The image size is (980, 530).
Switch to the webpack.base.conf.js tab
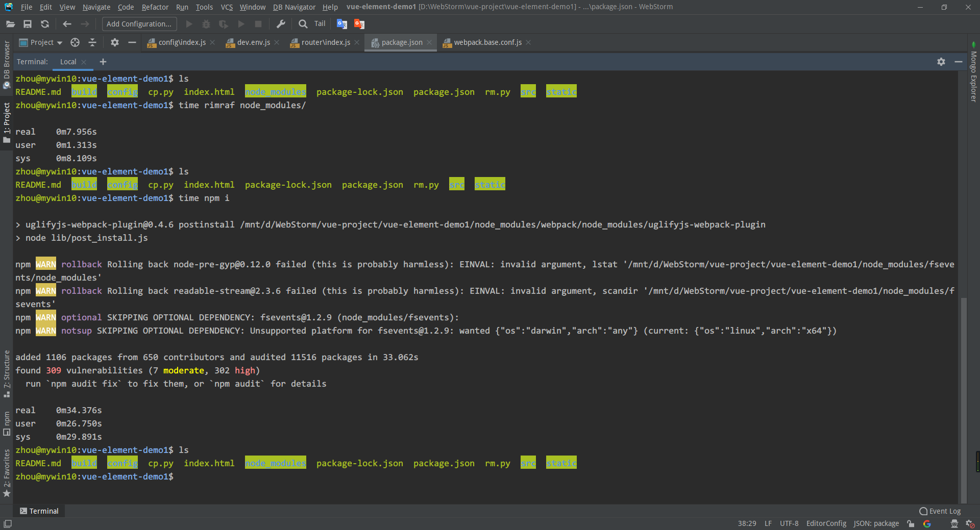click(486, 42)
